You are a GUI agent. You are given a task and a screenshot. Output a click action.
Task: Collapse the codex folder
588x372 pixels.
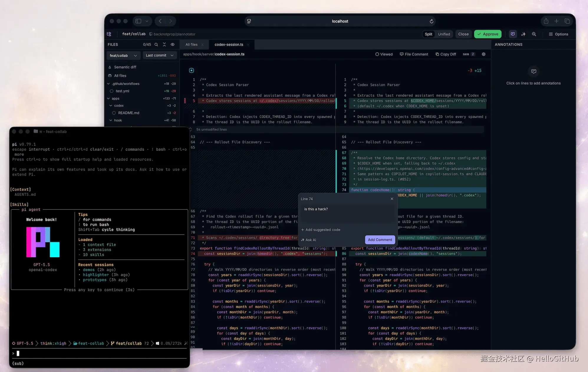point(111,106)
